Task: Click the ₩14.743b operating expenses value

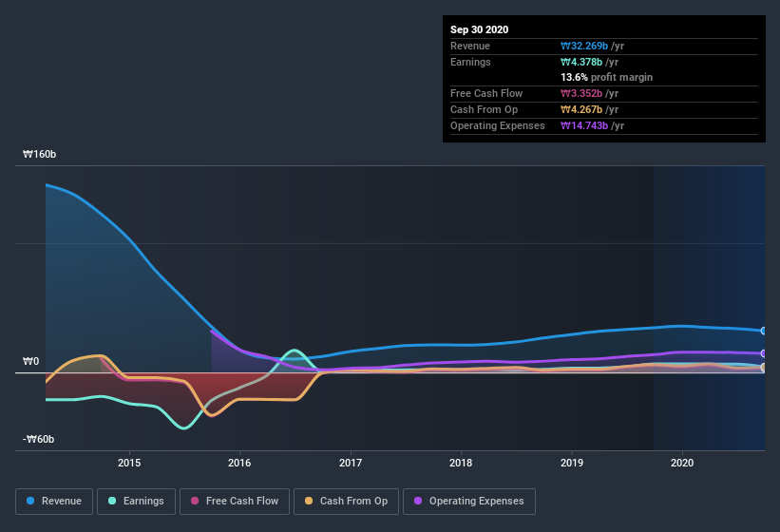Action: tap(584, 125)
